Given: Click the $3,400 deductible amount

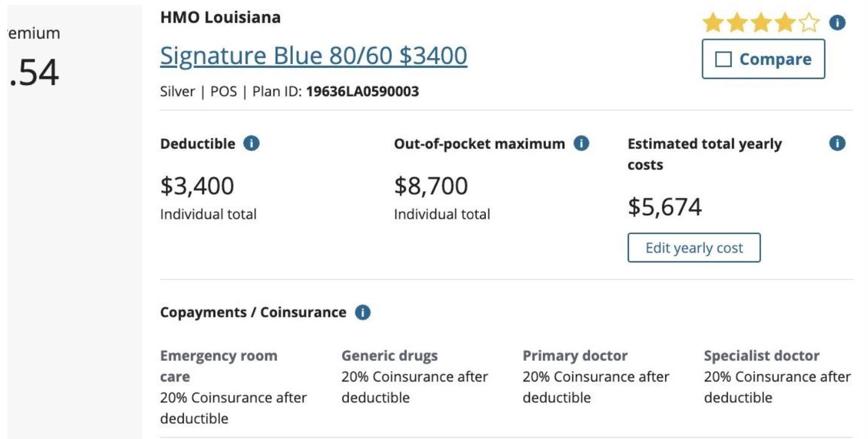Looking at the screenshot, I should [x=197, y=186].
